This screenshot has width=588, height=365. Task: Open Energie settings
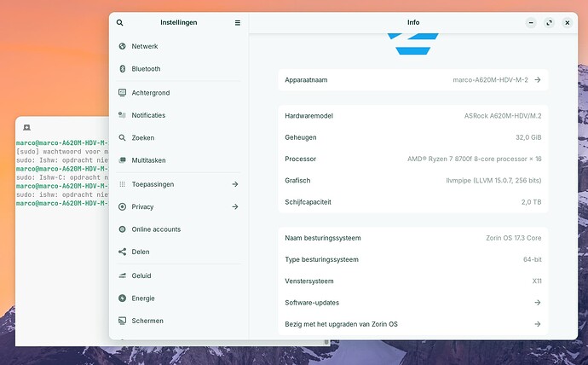click(178, 298)
